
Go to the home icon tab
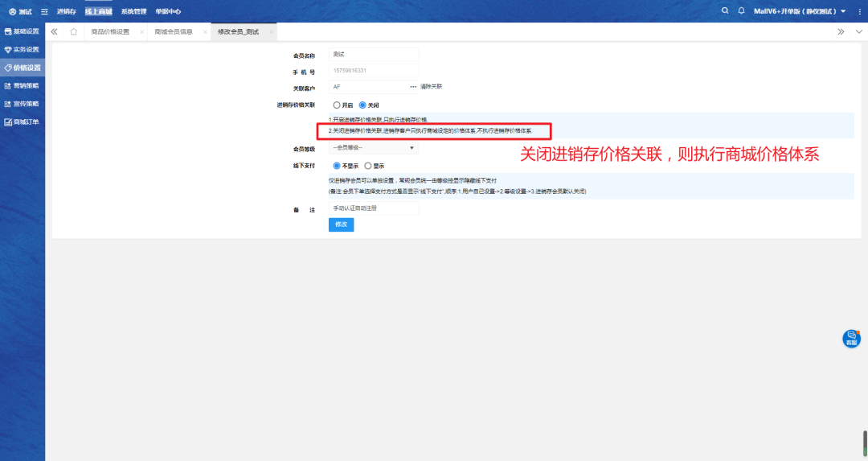point(74,31)
